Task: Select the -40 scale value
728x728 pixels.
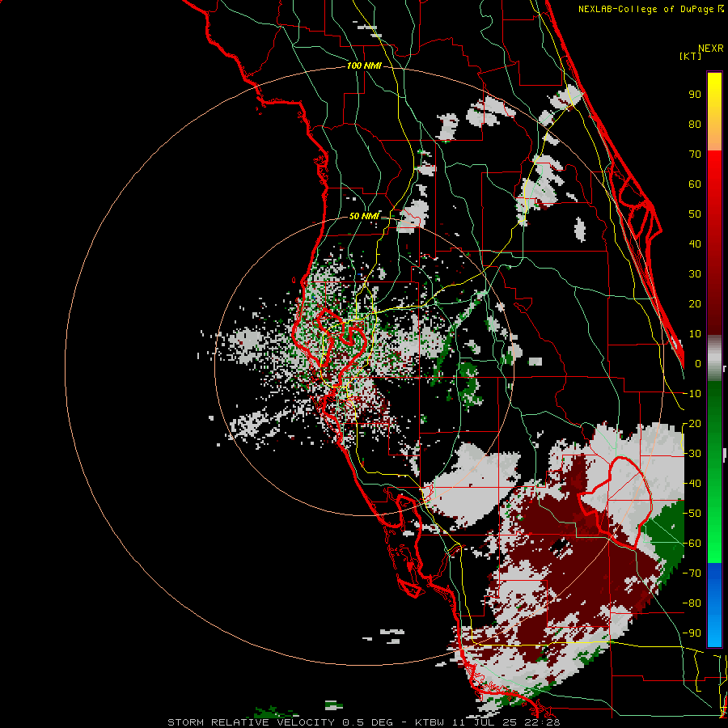Action: coord(692,484)
